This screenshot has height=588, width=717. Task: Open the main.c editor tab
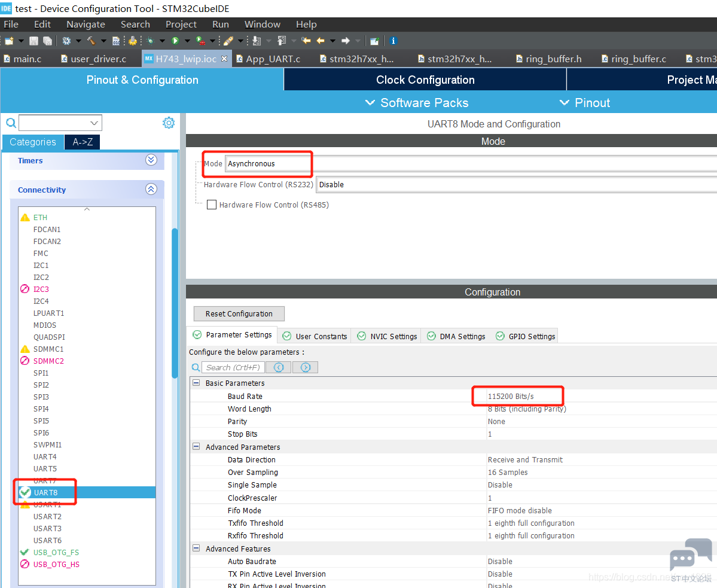coord(22,59)
